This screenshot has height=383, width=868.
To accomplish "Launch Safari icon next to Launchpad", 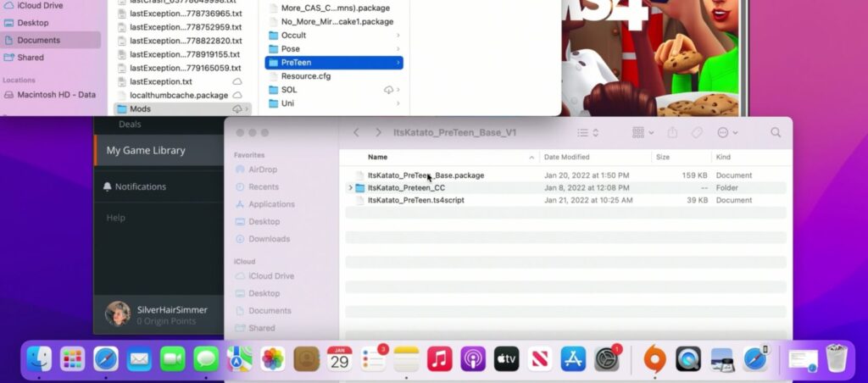I will pyautogui.click(x=106, y=360).
